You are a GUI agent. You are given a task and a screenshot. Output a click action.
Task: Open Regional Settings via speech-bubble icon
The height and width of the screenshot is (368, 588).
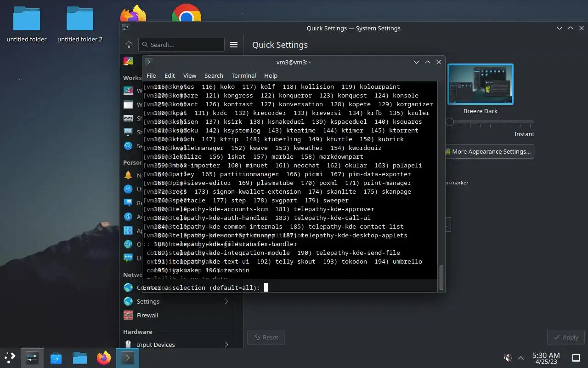point(128,203)
